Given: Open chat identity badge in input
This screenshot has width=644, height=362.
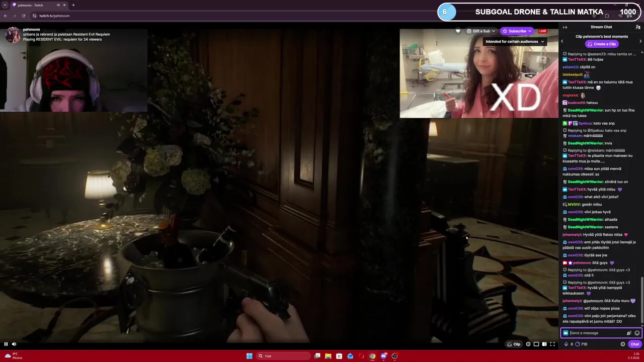Looking at the screenshot, I should coord(566,333).
